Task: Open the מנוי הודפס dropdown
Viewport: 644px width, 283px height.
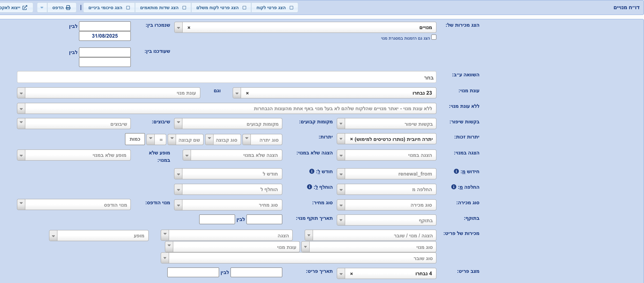Action: [21, 205]
